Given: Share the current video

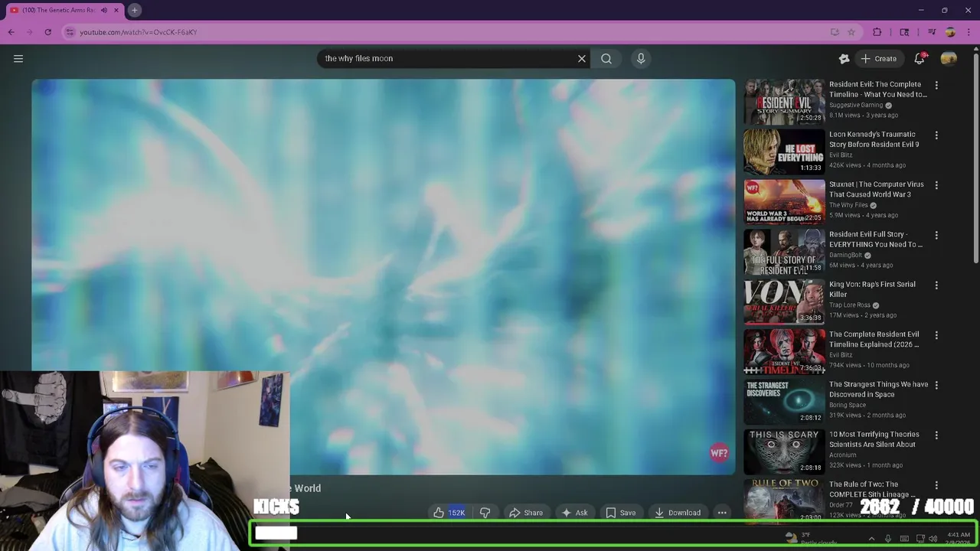Looking at the screenshot, I should point(526,513).
